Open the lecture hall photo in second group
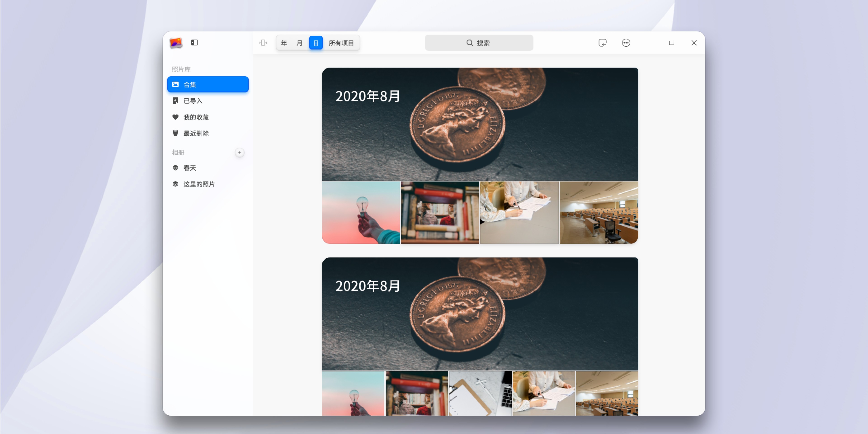Screen dimensions: 868x434 [x=607, y=393]
